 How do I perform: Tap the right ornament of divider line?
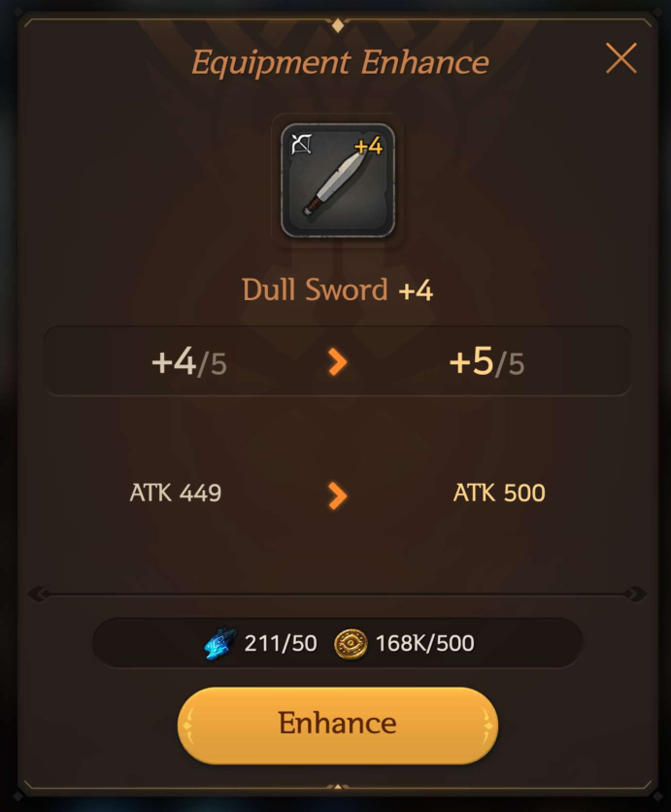coord(635,594)
